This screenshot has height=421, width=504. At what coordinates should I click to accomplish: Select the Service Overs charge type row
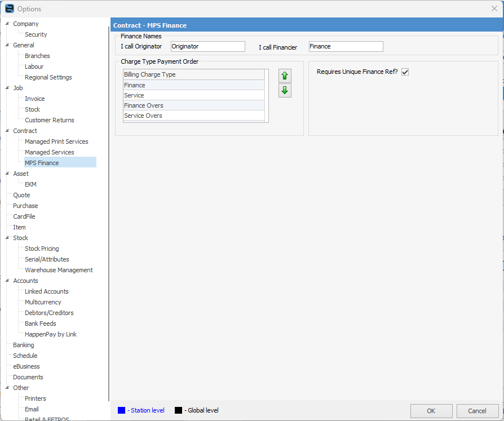194,116
